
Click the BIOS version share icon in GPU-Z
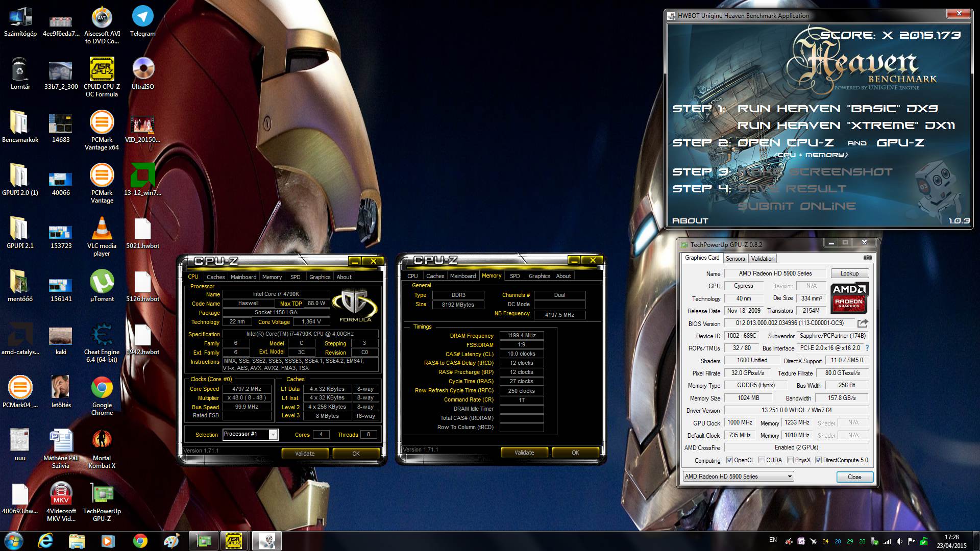863,323
